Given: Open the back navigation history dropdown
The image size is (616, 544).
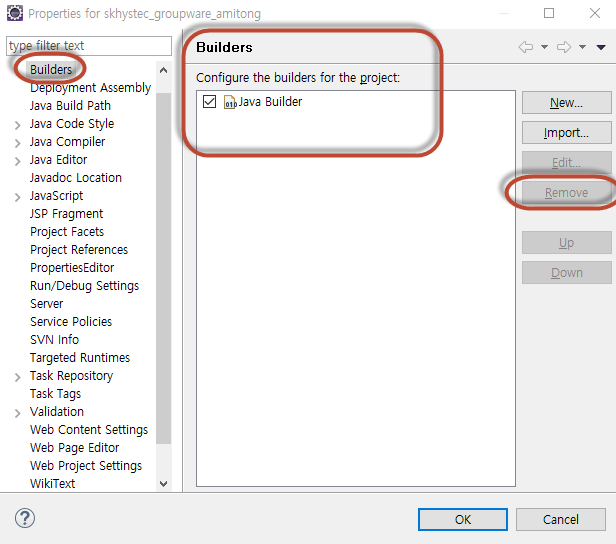Looking at the screenshot, I should tap(544, 47).
